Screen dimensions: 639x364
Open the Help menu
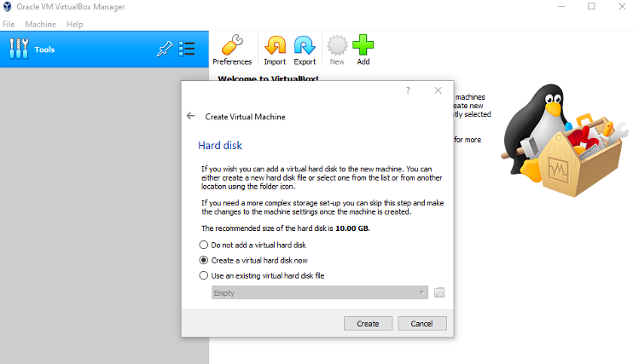(x=75, y=25)
